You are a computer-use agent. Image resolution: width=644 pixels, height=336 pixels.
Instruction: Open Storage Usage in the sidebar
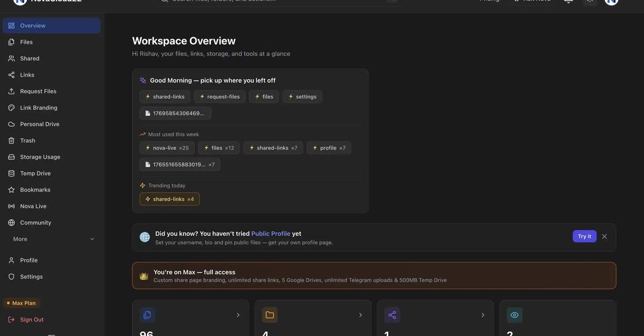point(52,157)
